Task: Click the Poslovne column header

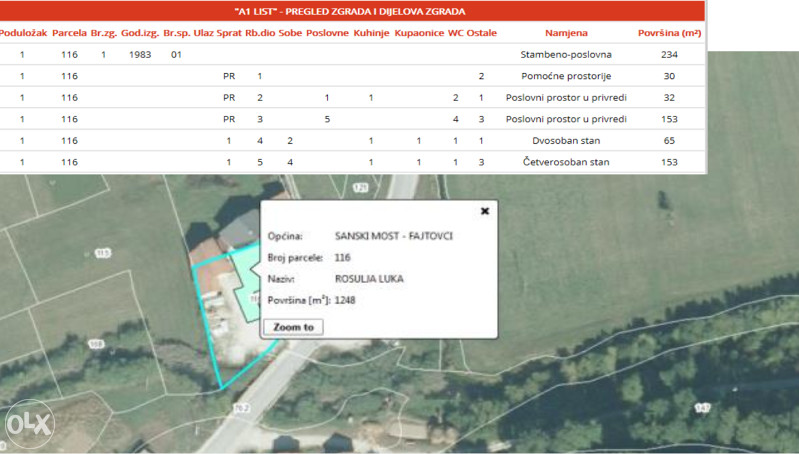Action: point(327,33)
